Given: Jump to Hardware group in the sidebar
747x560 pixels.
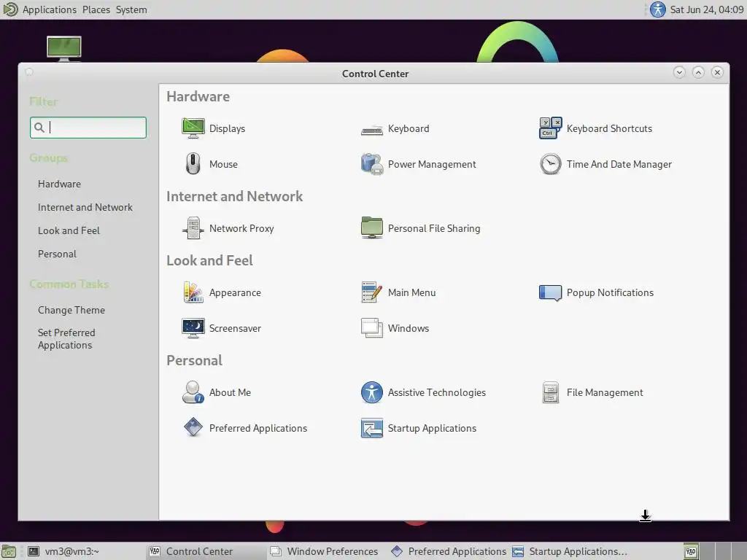Looking at the screenshot, I should 59,184.
